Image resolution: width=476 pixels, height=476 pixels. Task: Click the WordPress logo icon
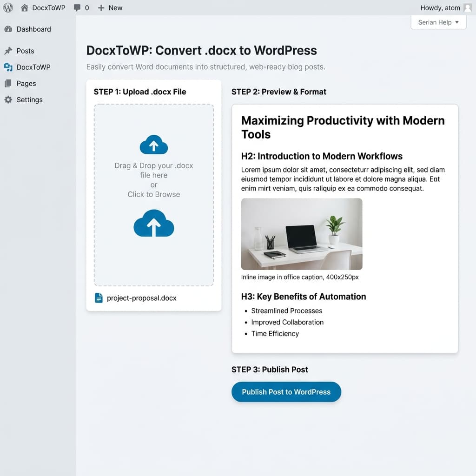click(7, 7)
